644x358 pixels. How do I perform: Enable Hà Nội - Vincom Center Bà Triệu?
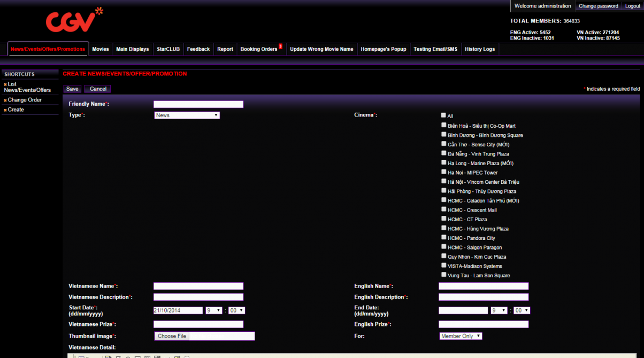pos(443,181)
